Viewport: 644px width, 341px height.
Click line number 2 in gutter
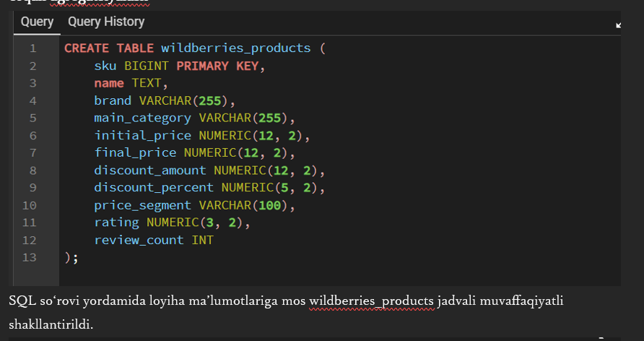pyautogui.click(x=33, y=66)
